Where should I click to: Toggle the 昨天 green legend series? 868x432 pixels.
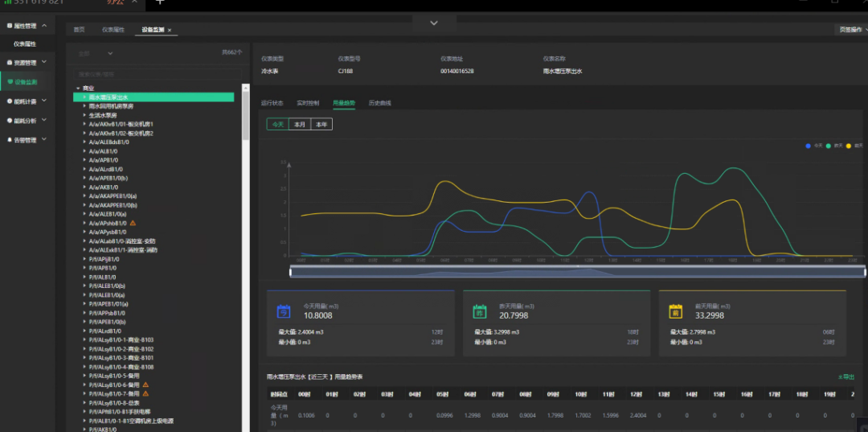pos(834,146)
